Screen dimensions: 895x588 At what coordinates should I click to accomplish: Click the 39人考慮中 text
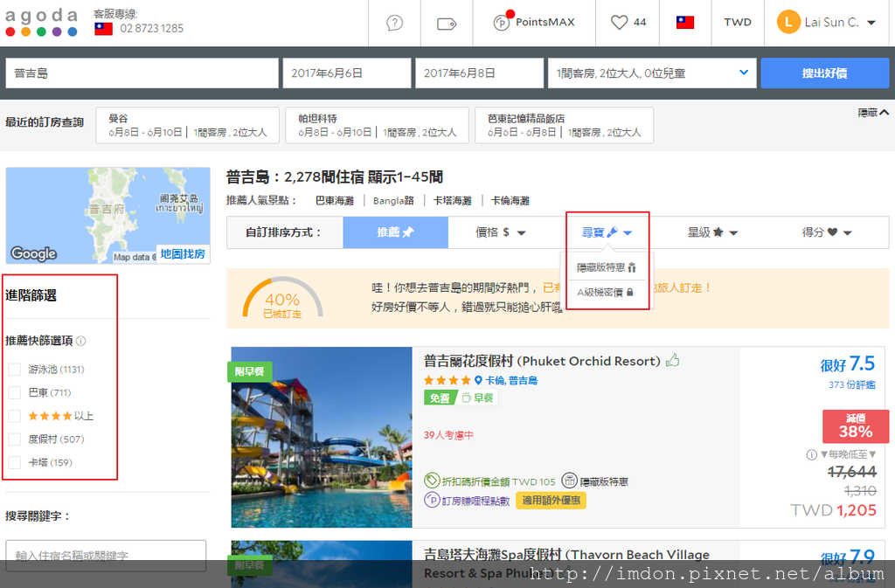[448, 435]
